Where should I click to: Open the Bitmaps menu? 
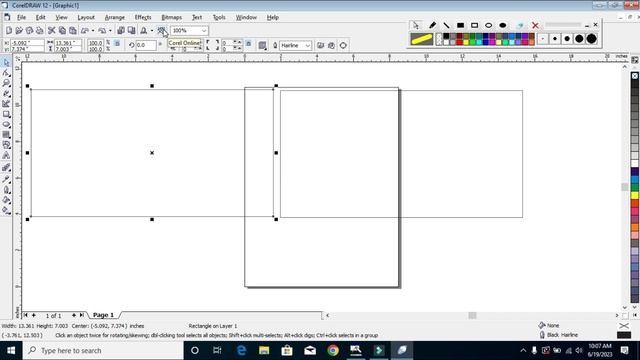click(171, 17)
